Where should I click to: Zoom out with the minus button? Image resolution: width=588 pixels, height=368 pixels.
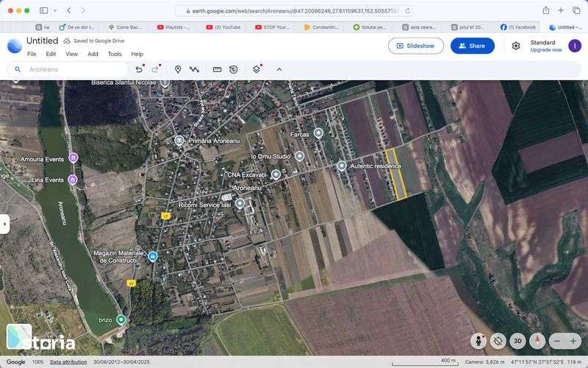(557, 341)
